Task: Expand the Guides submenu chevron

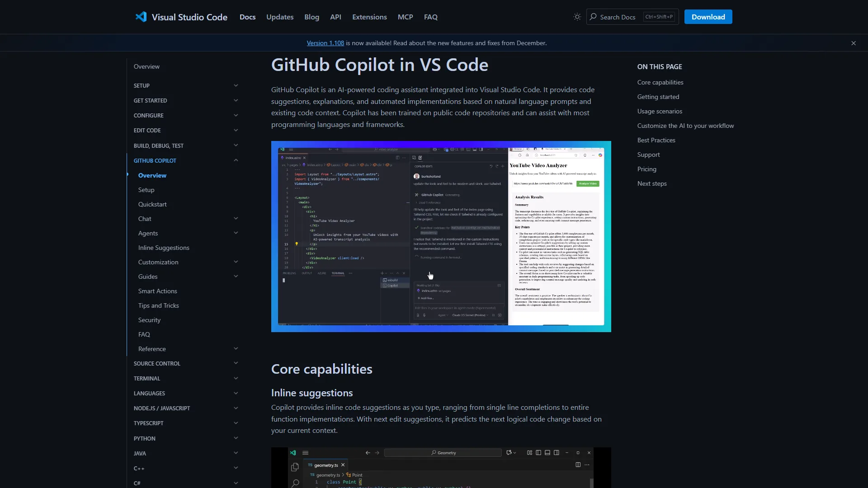Action: [x=236, y=277]
